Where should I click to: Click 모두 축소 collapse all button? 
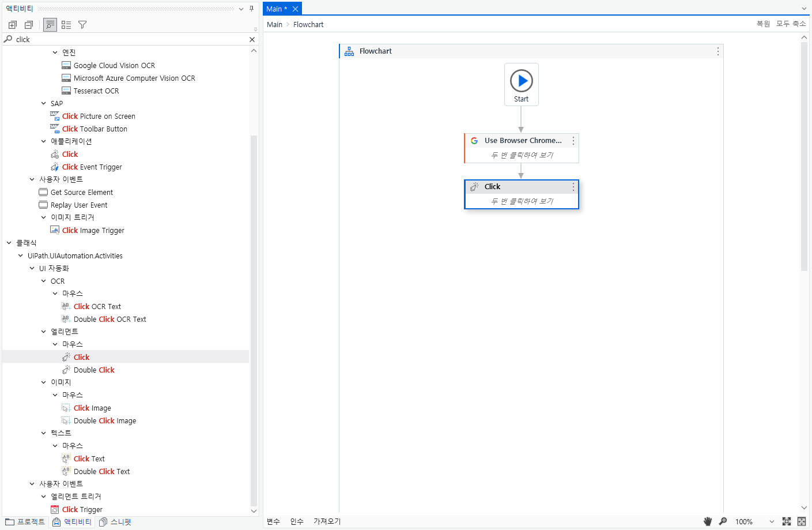click(791, 24)
